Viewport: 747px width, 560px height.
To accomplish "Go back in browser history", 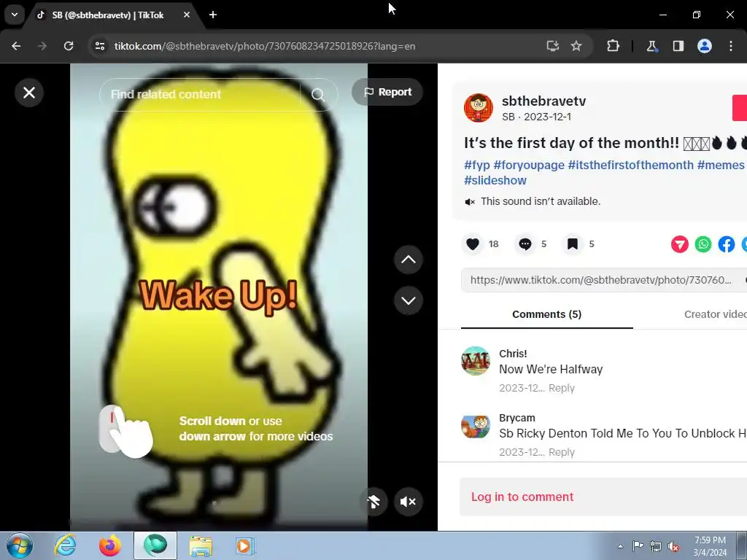I will (16, 46).
